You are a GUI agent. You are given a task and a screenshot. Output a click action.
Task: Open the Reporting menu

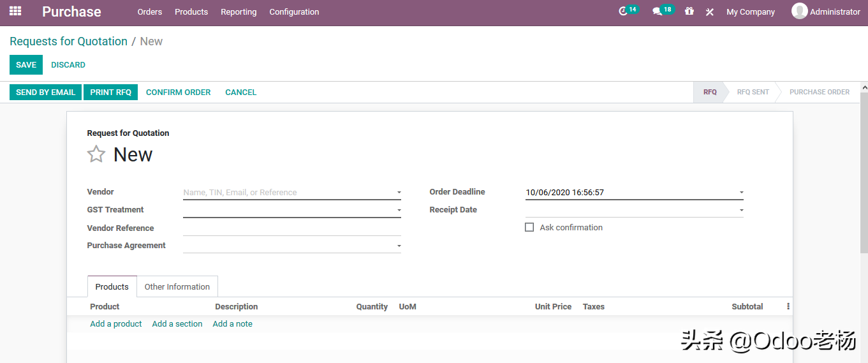pos(239,12)
